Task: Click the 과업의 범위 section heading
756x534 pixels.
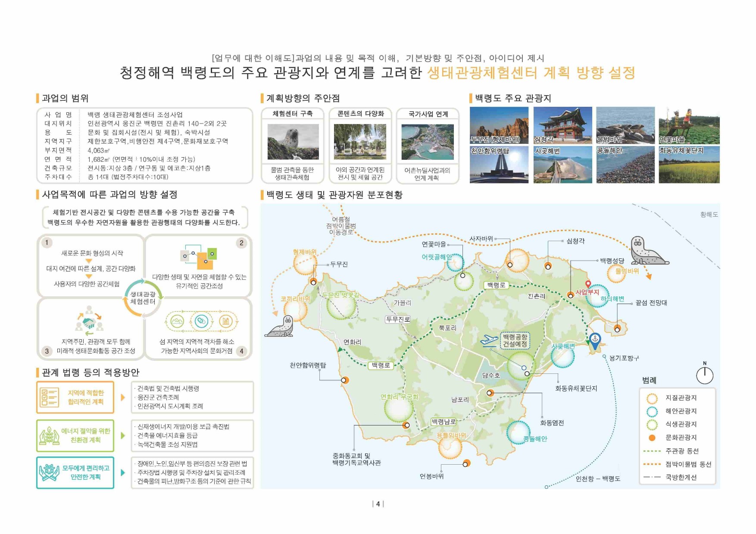Action: (66, 98)
